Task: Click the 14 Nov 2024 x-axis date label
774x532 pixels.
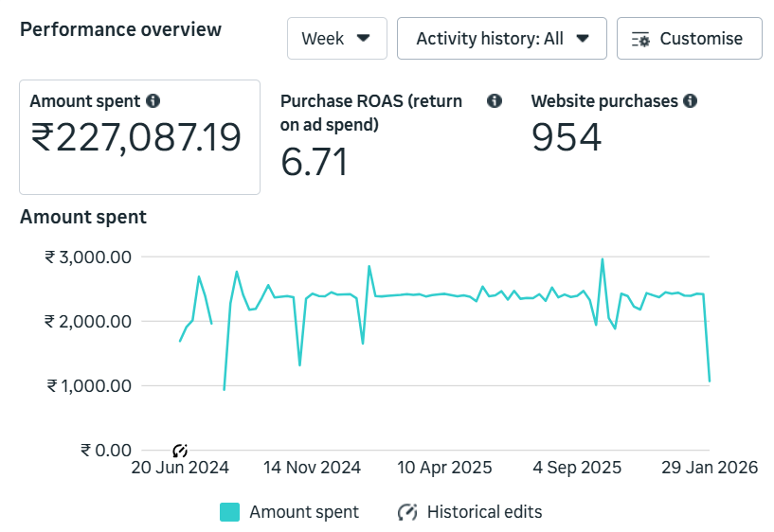Action: point(312,468)
